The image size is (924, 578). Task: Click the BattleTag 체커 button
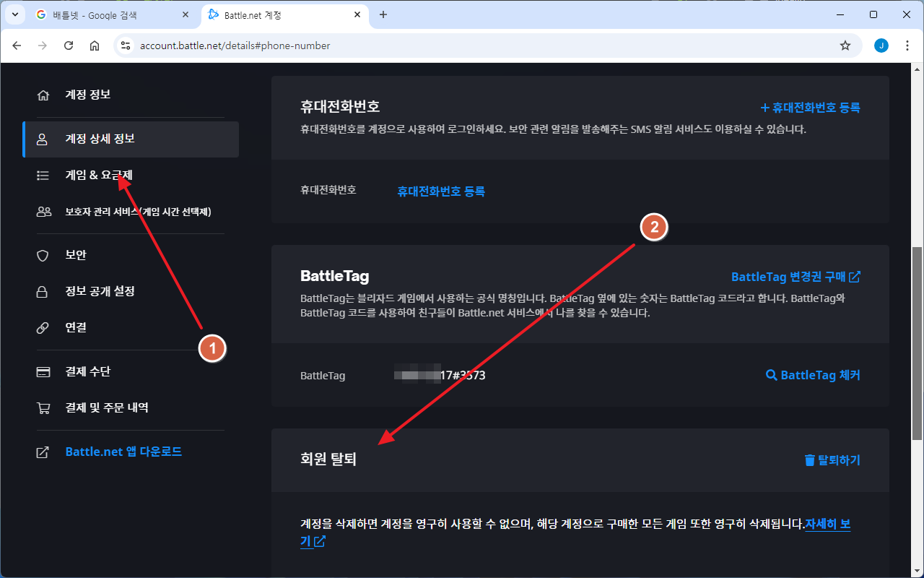[x=813, y=375]
